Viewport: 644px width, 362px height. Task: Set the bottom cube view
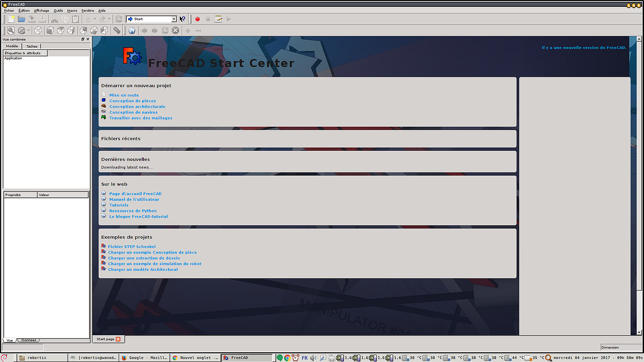pyautogui.click(x=93, y=30)
